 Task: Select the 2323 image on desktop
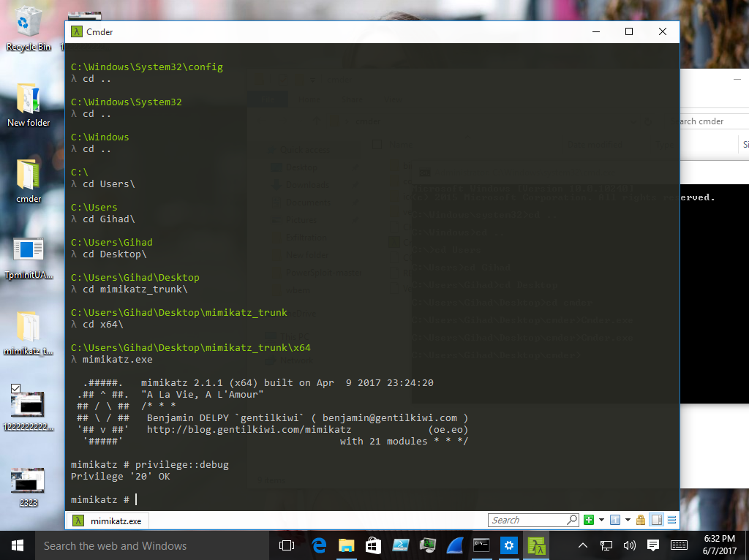[x=28, y=486]
